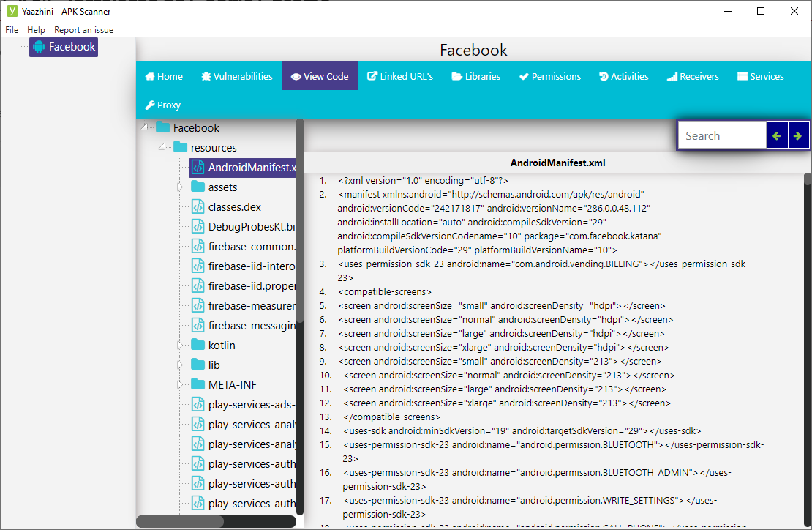The height and width of the screenshot is (530, 812).
Task: Open the Receivers tab
Action: click(693, 76)
